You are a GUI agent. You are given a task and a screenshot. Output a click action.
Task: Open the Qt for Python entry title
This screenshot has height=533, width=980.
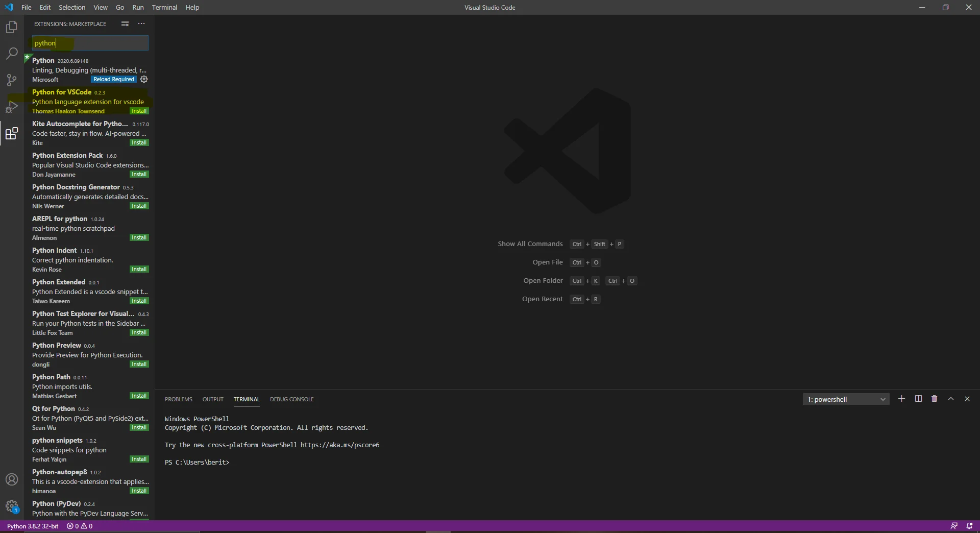pyautogui.click(x=54, y=408)
